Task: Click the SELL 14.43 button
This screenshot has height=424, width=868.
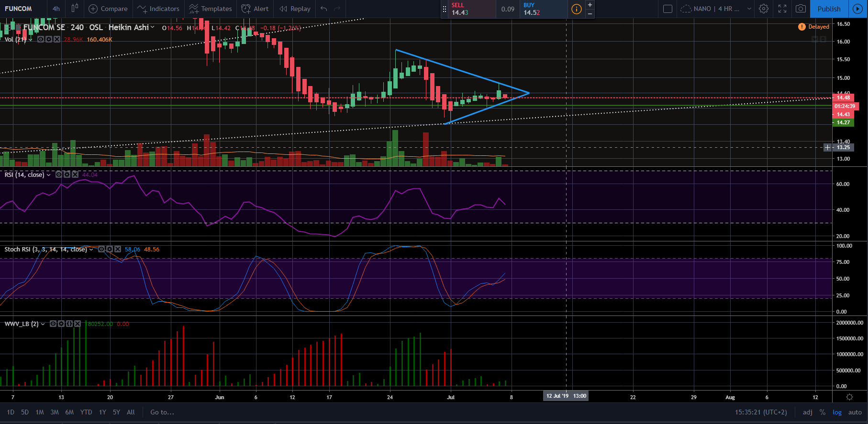Action: [472, 9]
